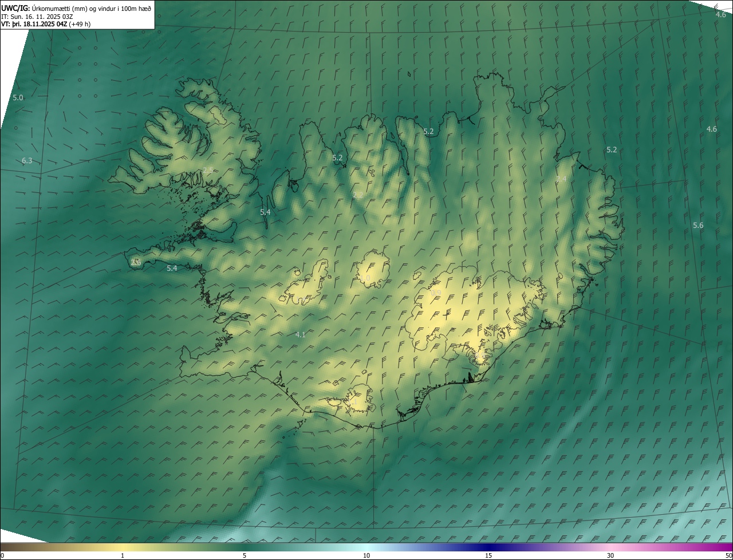The width and height of the screenshot is (733, 560).
Task: Click the '15' tick on the color scale
Action: (488, 555)
